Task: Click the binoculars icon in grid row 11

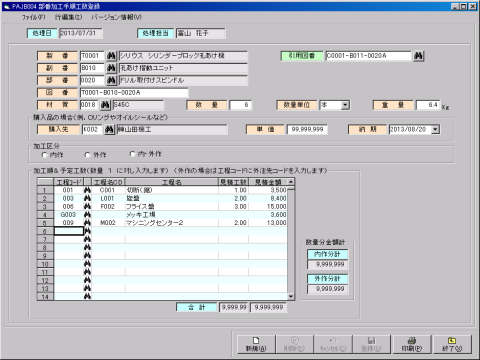Action: (x=87, y=272)
